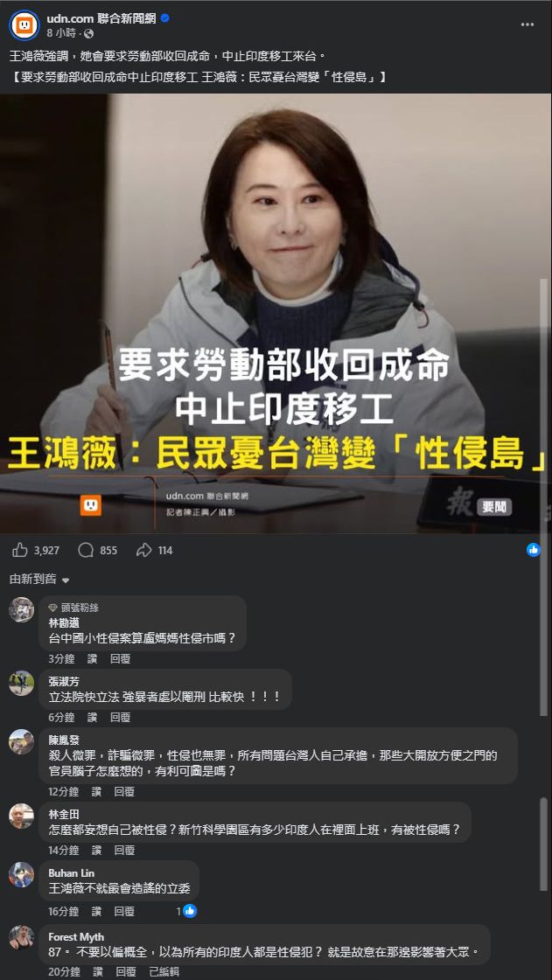Image resolution: width=552 pixels, height=980 pixels.
Task: Like 陳鳳發's comment with 讚
Action: click(x=96, y=791)
